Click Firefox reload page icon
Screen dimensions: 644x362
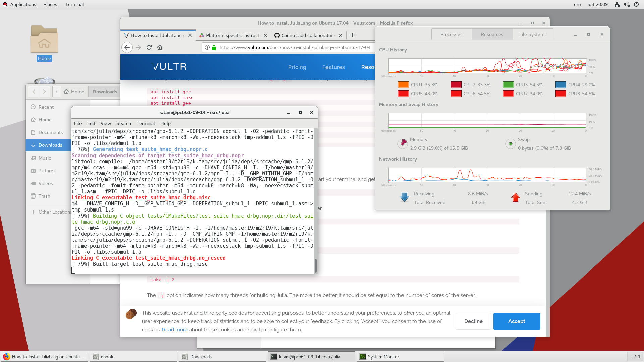point(149,47)
